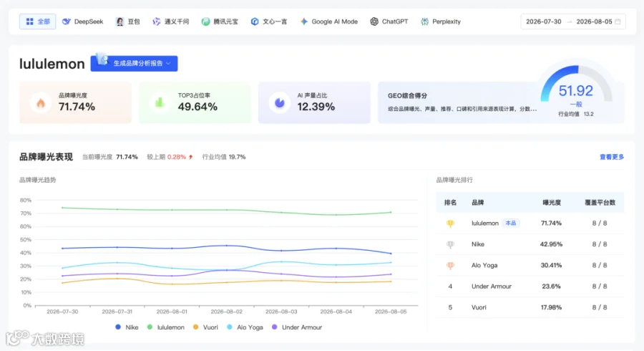Screen dimensions: 644x351
Task: Click the 42.95% exposure value
Action: coord(551,244)
